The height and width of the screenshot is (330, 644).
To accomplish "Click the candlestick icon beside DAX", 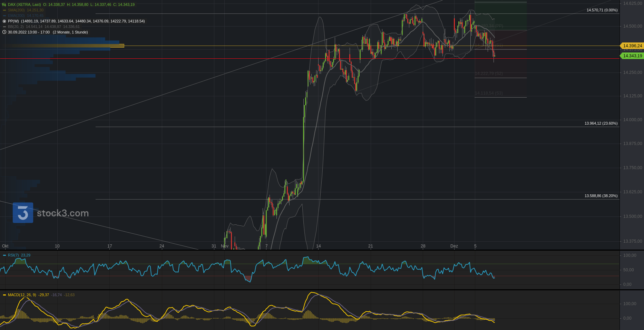I will (x=4, y=4).
